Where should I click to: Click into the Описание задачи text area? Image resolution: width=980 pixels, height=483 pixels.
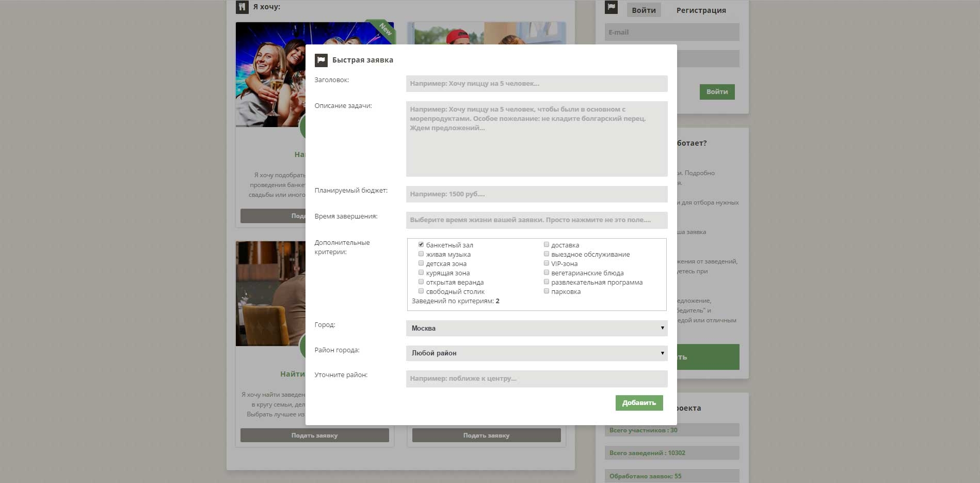click(537, 139)
